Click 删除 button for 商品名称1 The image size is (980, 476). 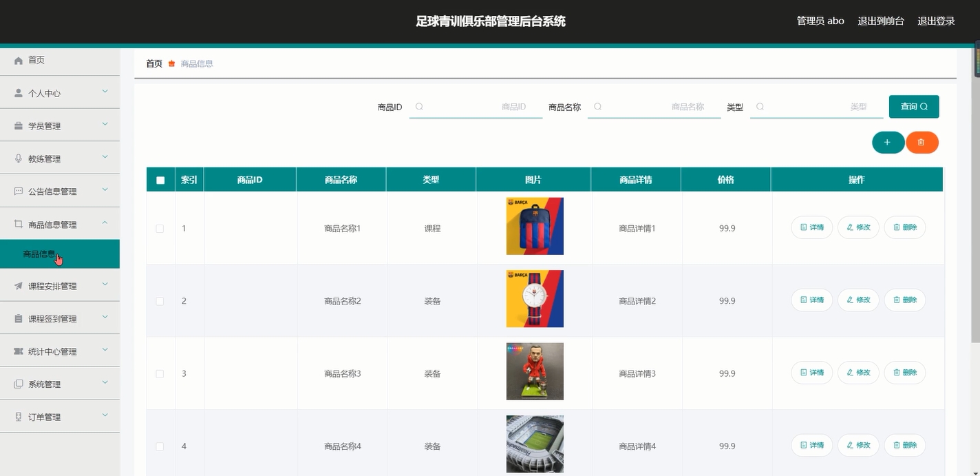coord(904,227)
